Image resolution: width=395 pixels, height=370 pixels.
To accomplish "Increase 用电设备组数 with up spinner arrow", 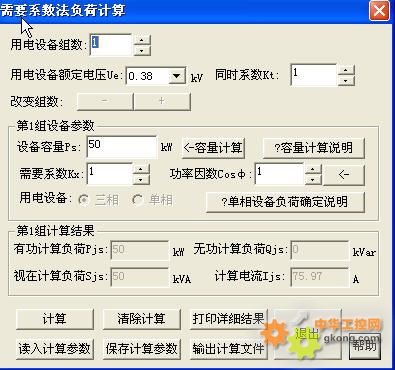I will tap(142, 40).
